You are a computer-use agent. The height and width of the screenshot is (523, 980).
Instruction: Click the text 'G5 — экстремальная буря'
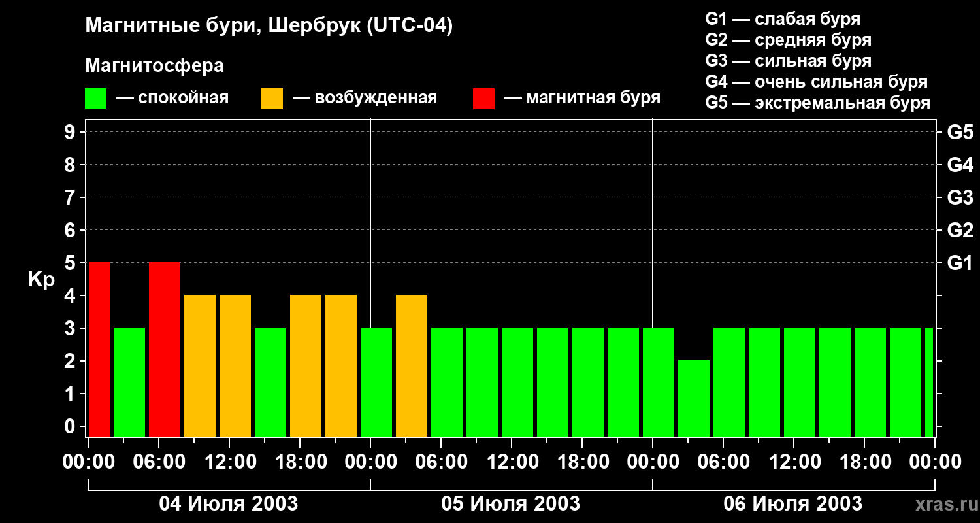tap(818, 103)
